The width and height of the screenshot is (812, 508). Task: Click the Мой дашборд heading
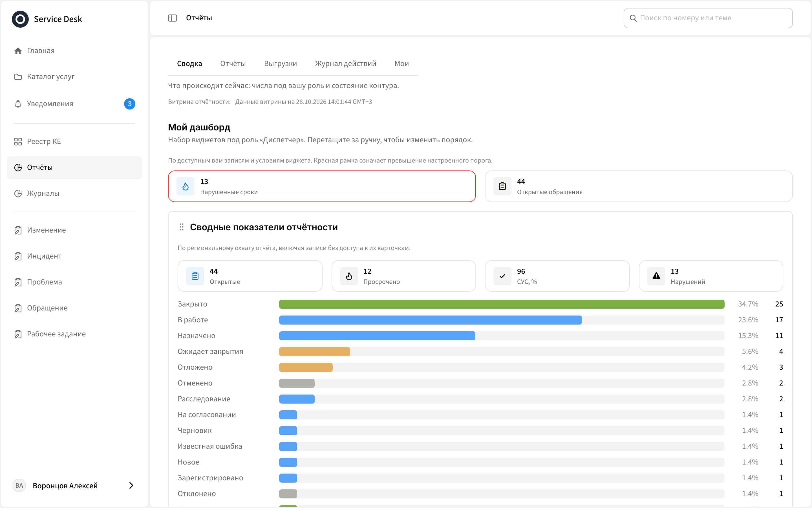coord(199,127)
